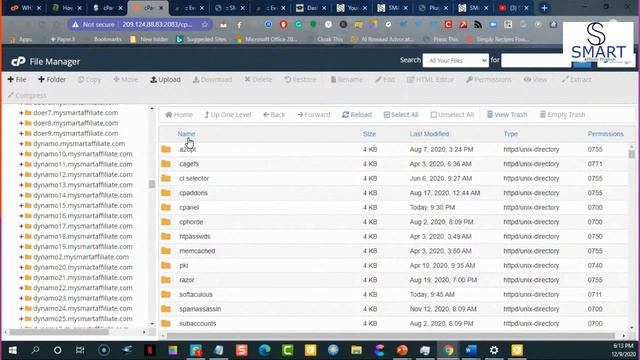Click the folder tree horizontal scrollbar
This screenshot has height=360, width=640.
pyautogui.click(x=59, y=332)
